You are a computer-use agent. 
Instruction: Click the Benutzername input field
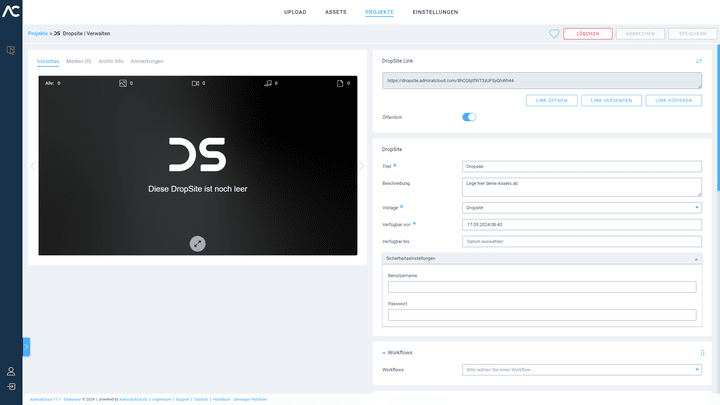[x=542, y=287]
